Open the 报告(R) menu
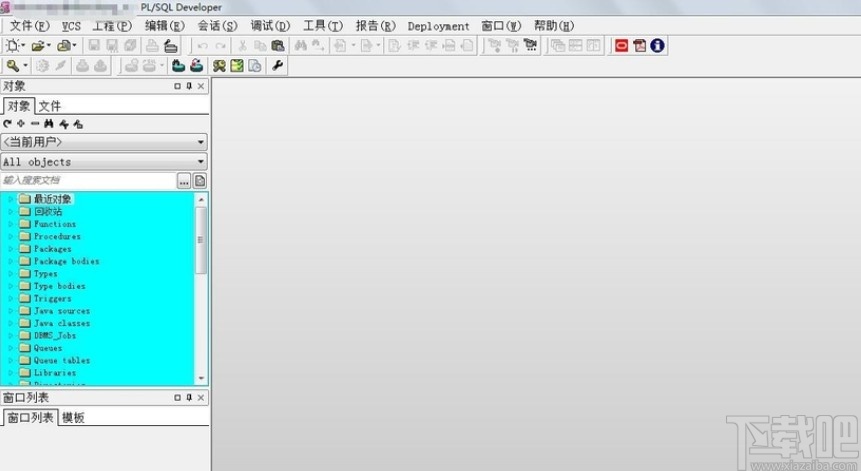The height and width of the screenshot is (471, 861). point(376,26)
